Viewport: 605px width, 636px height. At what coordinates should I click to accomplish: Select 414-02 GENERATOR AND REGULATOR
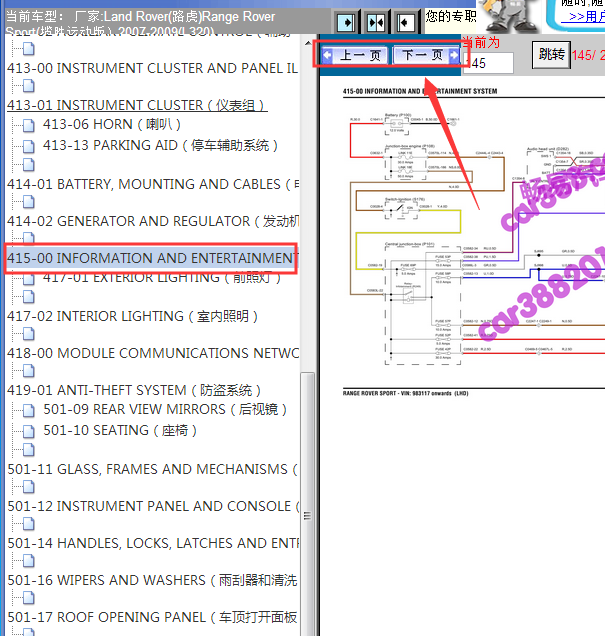pyautogui.click(x=153, y=221)
